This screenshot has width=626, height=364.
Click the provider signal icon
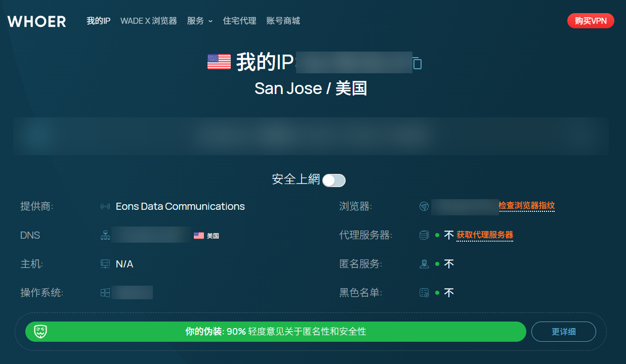click(105, 206)
